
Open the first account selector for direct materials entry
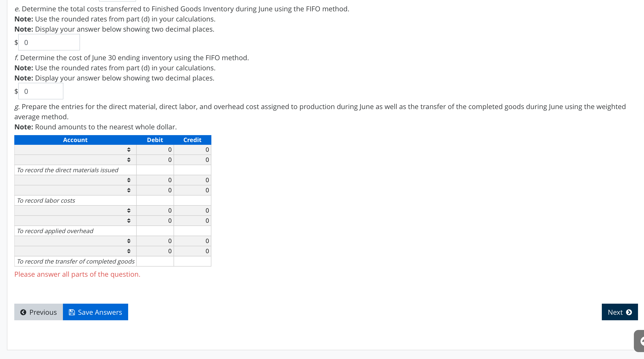[129, 150]
